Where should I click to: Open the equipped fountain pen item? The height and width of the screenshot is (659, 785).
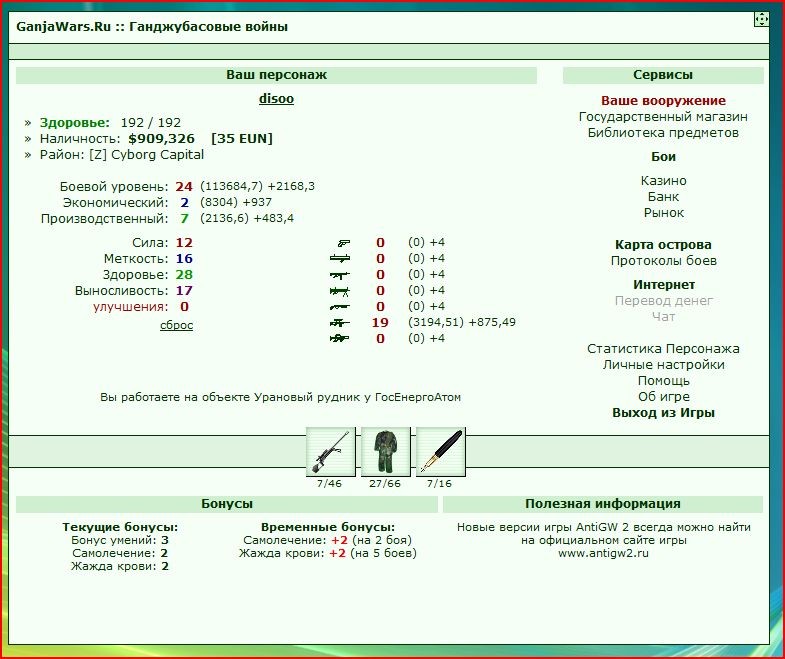441,452
